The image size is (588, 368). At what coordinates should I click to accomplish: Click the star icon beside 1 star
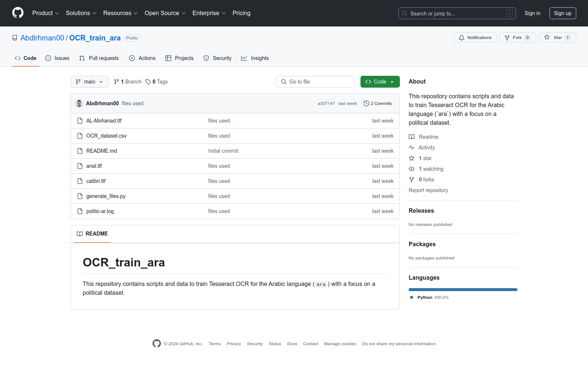(x=412, y=158)
